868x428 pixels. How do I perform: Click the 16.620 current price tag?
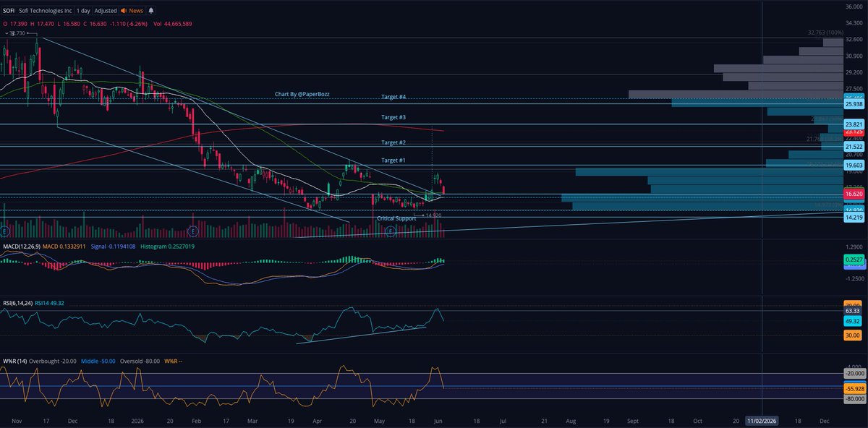point(854,194)
